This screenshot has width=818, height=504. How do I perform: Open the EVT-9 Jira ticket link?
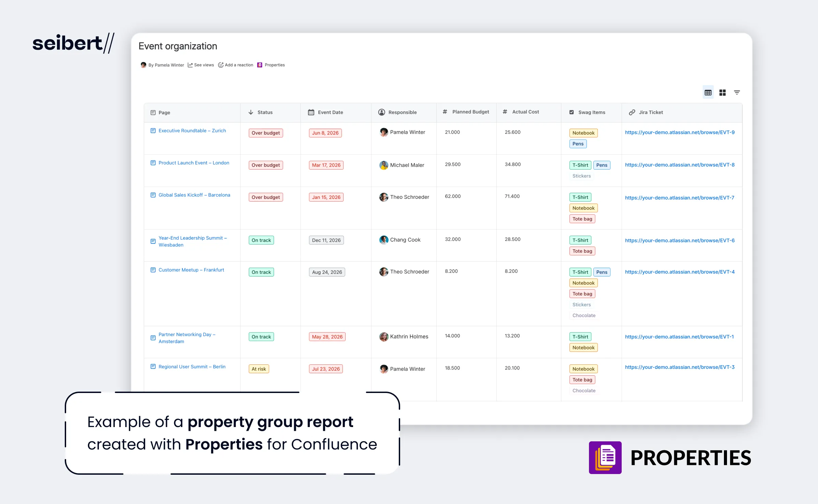pyautogui.click(x=680, y=132)
